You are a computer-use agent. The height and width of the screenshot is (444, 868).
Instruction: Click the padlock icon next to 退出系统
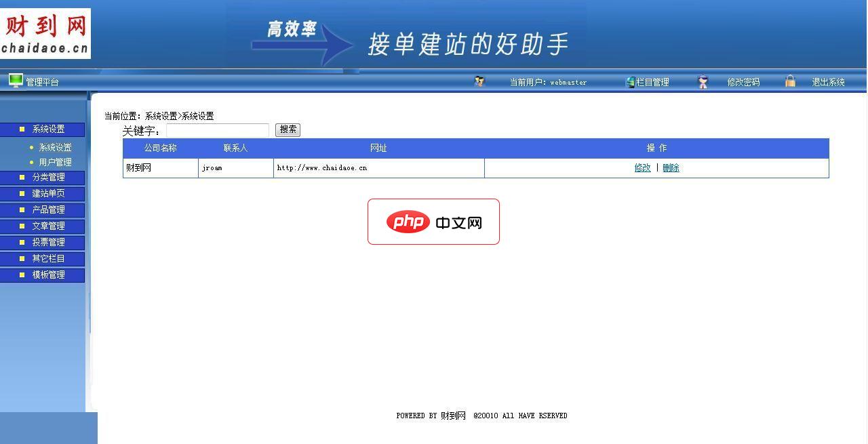coord(790,81)
